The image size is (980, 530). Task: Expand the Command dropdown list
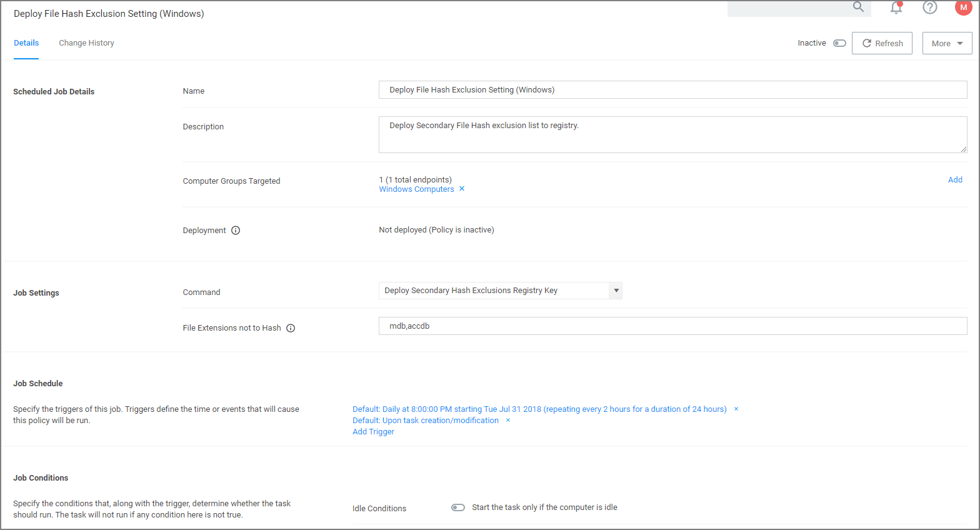pyautogui.click(x=616, y=291)
